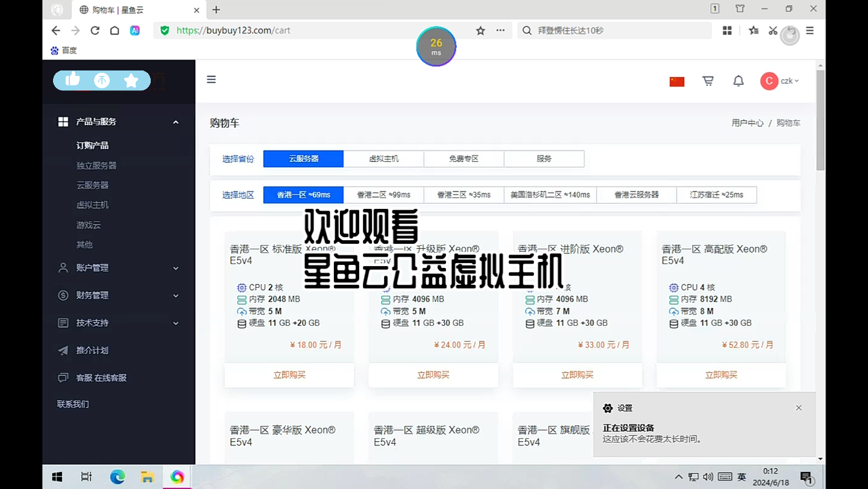Click the AI assistant toolbar icon
Viewport: 868px width, 489px height.
(x=134, y=31)
